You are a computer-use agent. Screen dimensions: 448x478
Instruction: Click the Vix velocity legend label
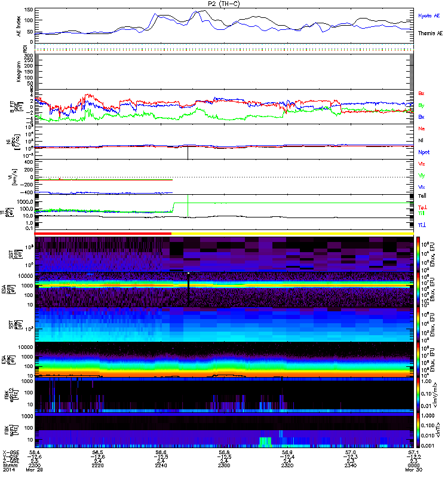tap(422, 187)
